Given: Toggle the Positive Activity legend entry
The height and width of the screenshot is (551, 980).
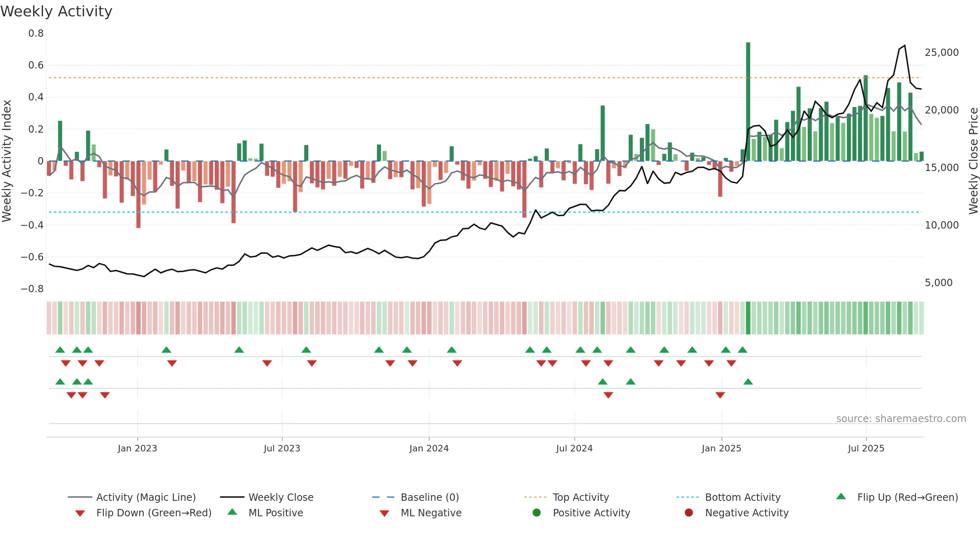Looking at the screenshot, I should 581,513.
